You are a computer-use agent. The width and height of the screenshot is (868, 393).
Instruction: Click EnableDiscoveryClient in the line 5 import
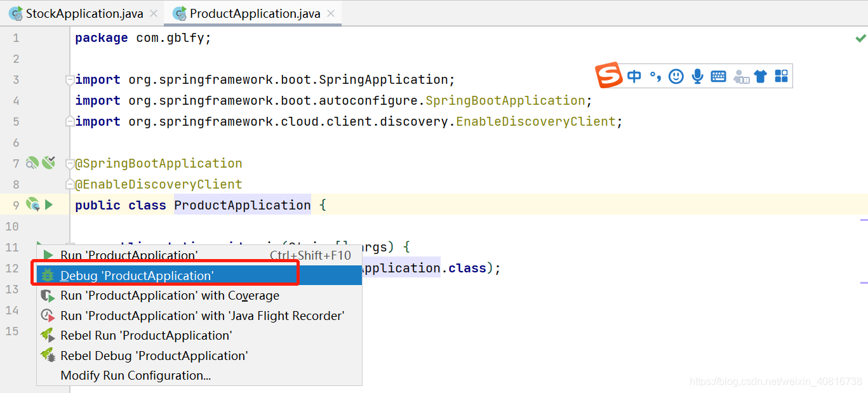tap(536, 121)
